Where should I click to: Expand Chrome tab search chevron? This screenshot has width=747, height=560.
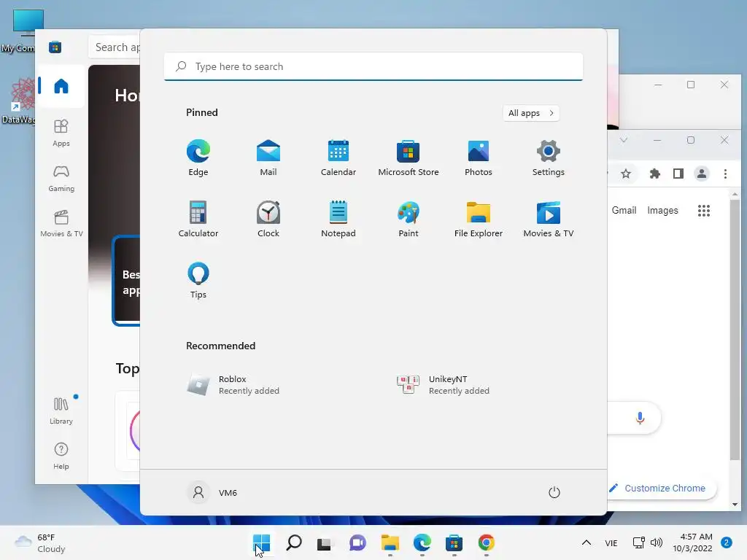click(624, 140)
